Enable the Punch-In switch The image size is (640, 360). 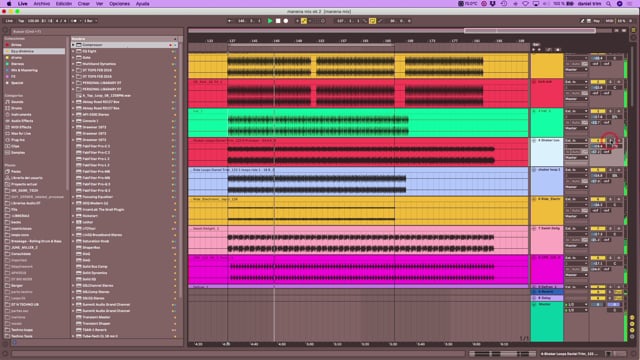pyautogui.click(x=365, y=21)
